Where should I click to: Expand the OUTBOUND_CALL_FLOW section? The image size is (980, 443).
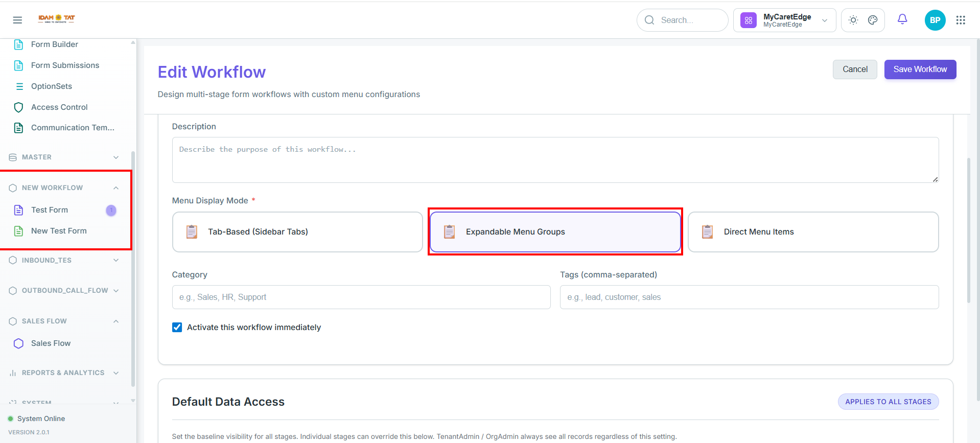pos(116,291)
